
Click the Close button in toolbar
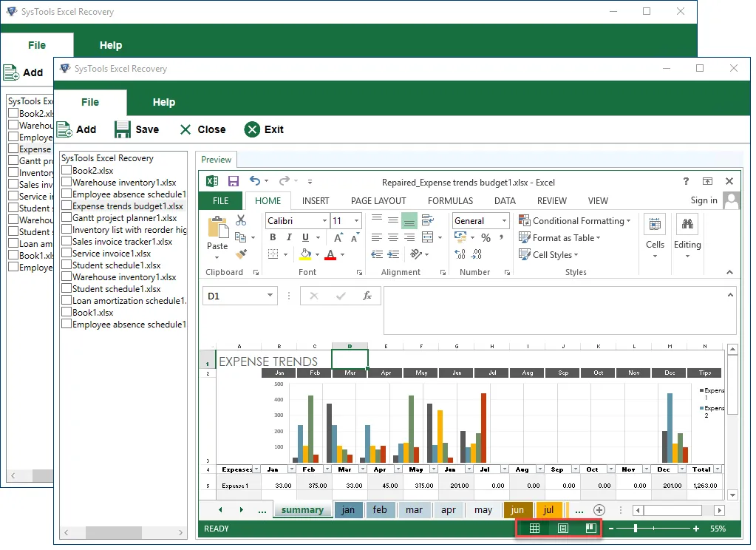(202, 129)
